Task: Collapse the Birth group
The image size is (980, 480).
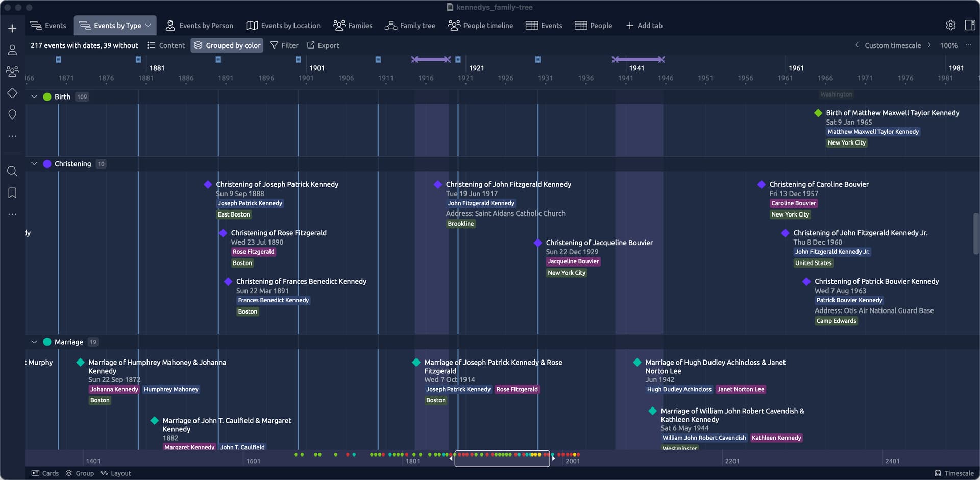Action: [x=34, y=97]
